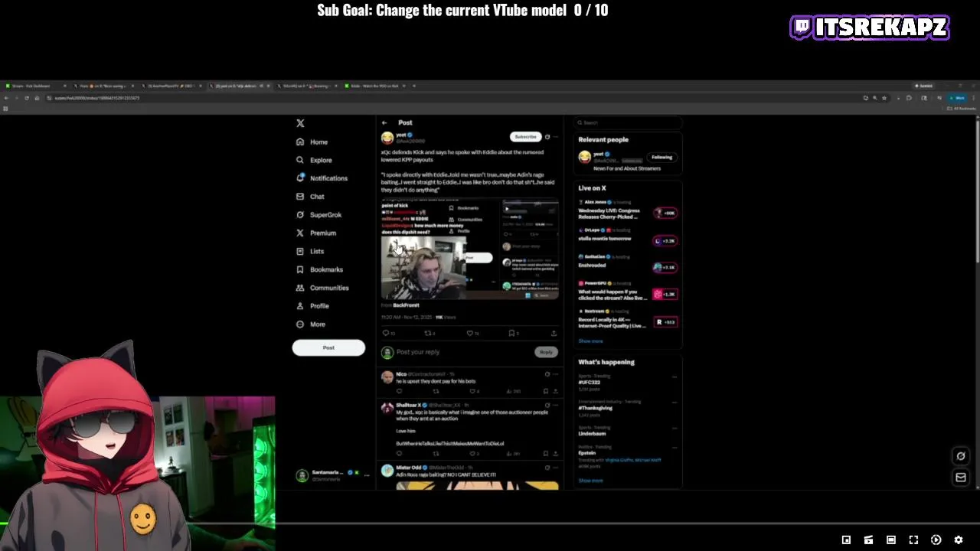The width and height of the screenshot is (980, 551).
Task: Open a new browser tab with plus
Action: [x=414, y=86]
